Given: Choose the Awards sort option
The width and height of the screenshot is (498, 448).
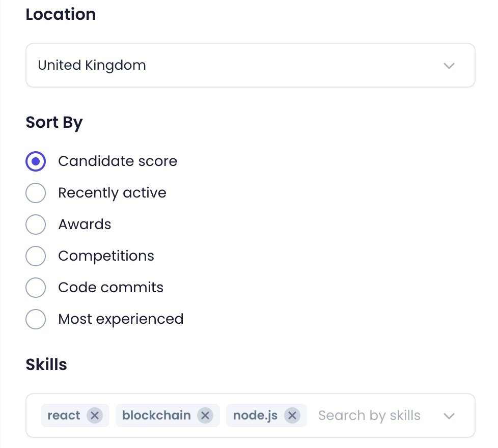Looking at the screenshot, I should (36, 225).
